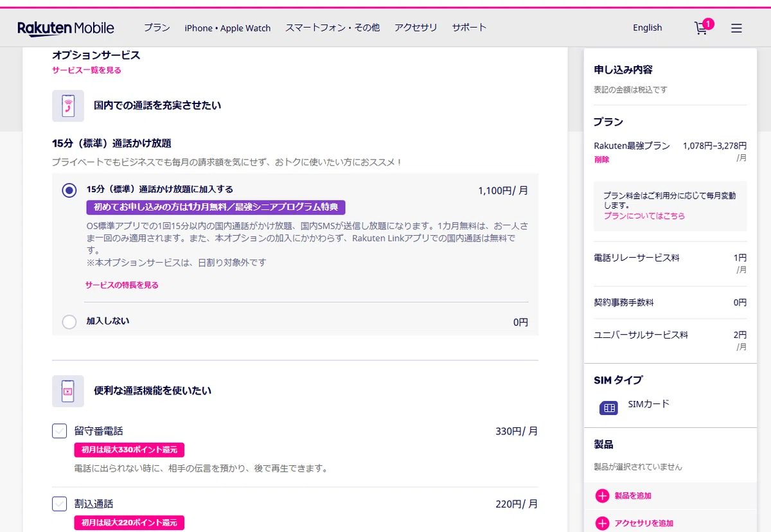Viewport: 771px width, 532px height.
Task: Open the スマートフォン・その他 menu
Action: 332,28
